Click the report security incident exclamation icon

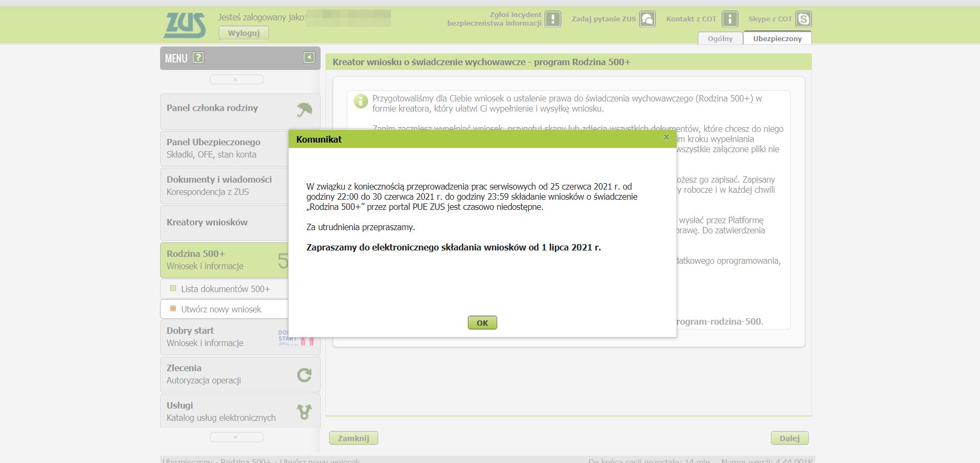[x=553, y=19]
